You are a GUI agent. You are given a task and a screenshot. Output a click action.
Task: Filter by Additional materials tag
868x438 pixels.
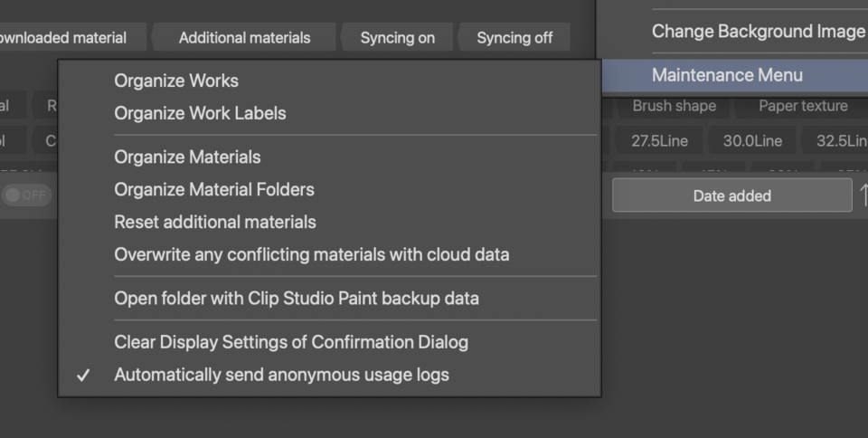click(x=244, y=38)
